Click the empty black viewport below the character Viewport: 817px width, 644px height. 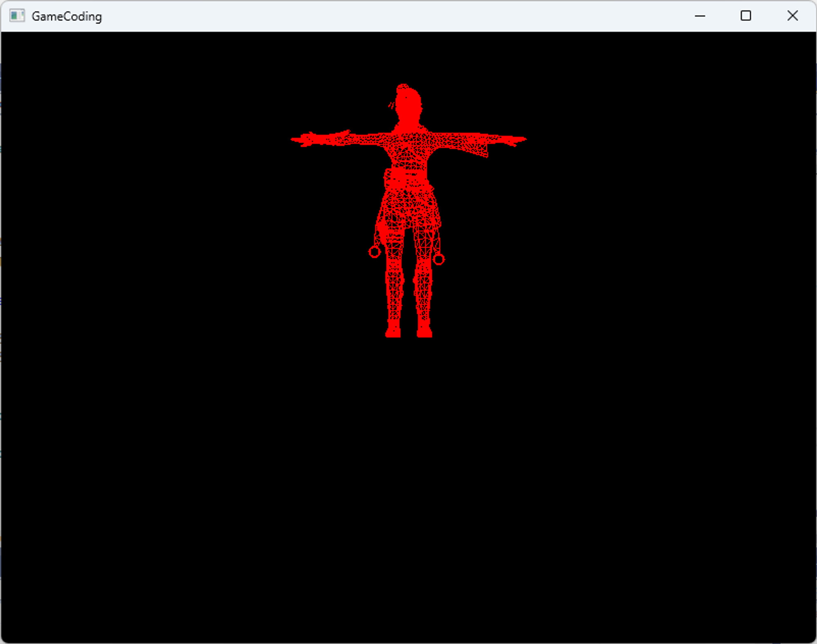(x=408, y=490)
